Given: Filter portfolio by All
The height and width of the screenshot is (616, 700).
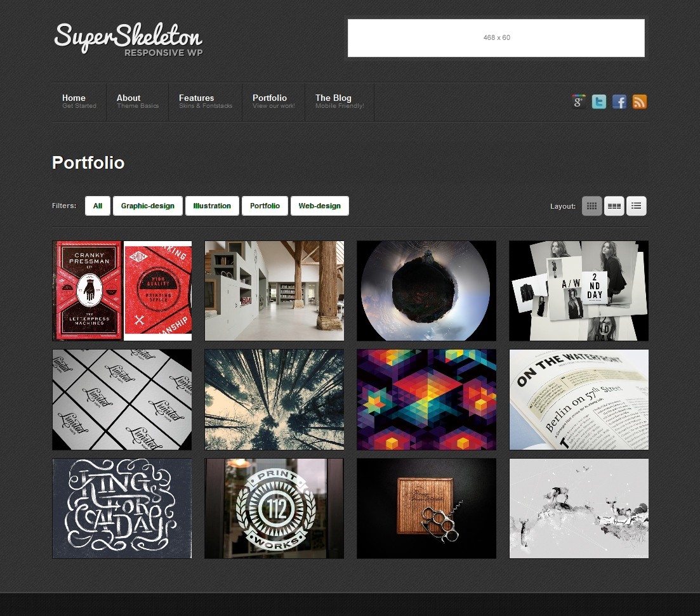Looking at the screenshot, I should pos(98,206).
